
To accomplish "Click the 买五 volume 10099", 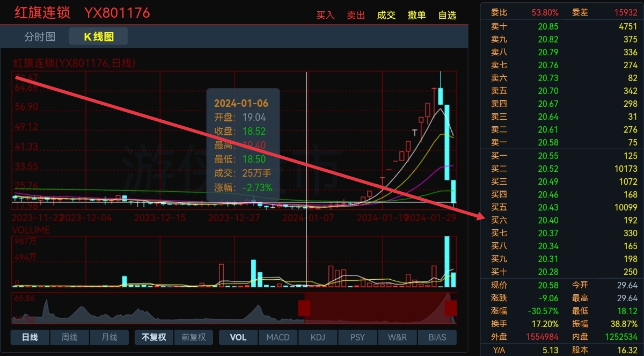I will [626, 207].
